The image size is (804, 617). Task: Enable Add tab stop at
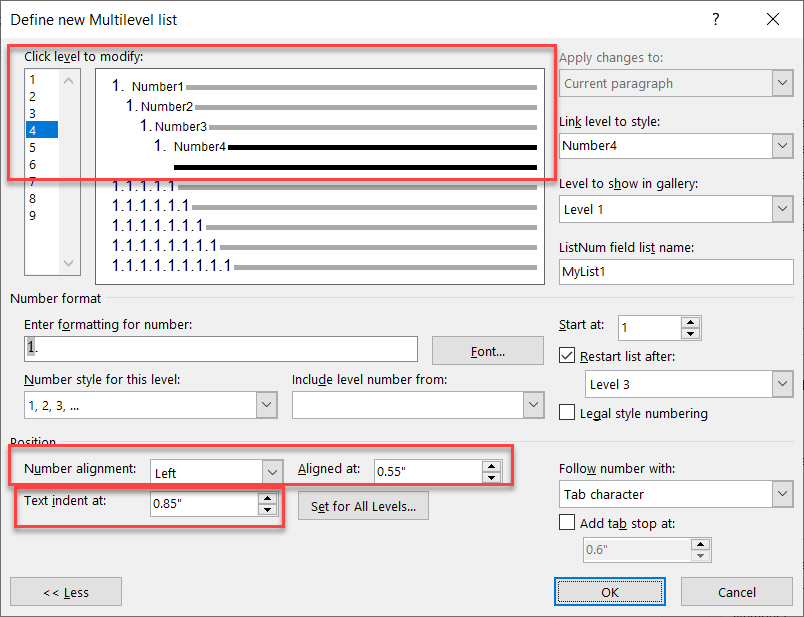point(567,522)
